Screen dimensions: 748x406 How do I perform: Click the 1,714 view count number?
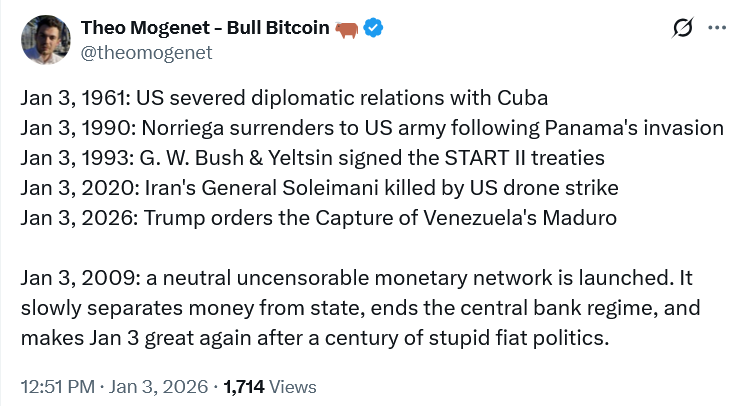245,386
